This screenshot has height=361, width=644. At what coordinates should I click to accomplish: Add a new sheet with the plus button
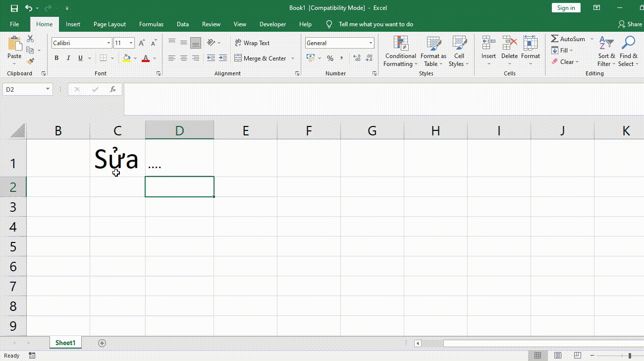tap(102, 343)
